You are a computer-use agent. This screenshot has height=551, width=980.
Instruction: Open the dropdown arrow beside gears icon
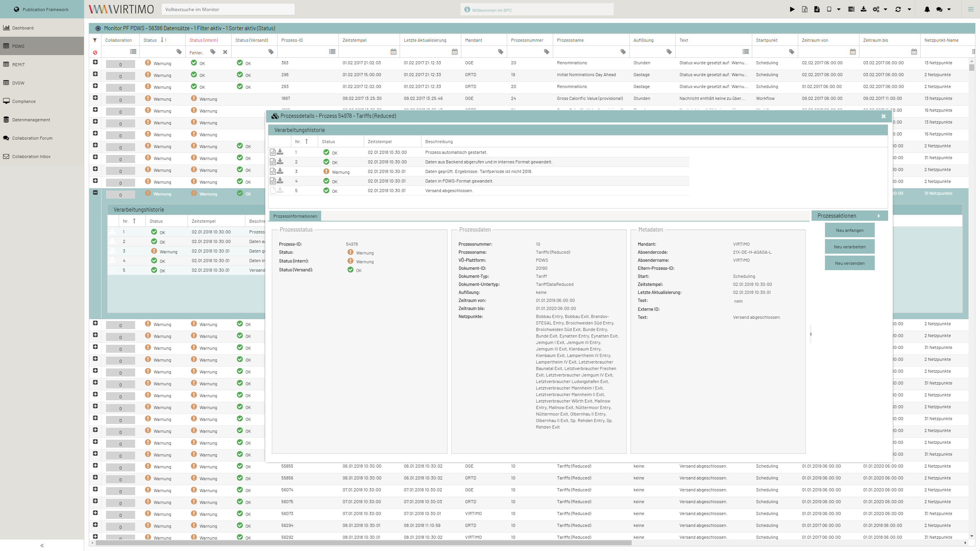(885, 9)
